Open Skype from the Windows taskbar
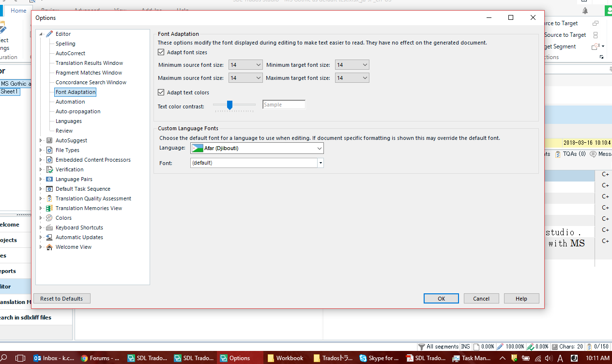The image size is (612, 364). click(380, 358)
